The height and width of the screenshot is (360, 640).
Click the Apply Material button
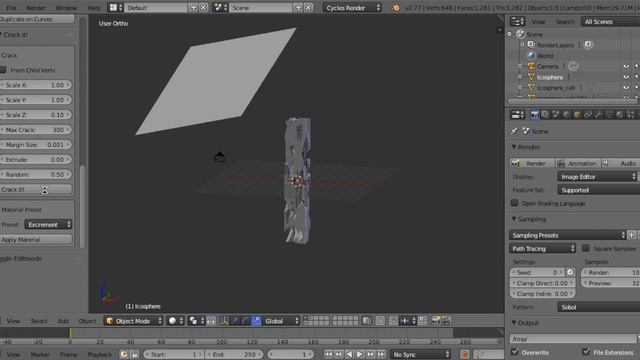(x=36, y=240)
